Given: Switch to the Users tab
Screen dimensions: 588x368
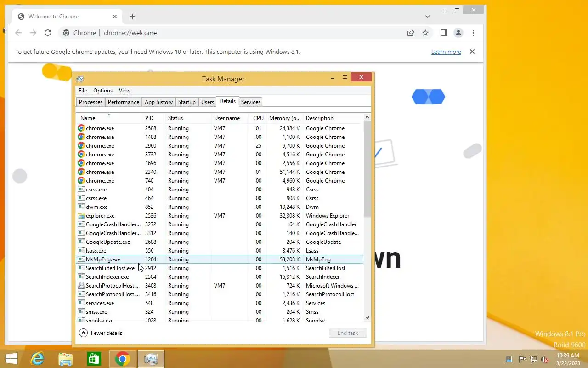Looking at the screenshot, I should pyautogui.click(x=208, y=102).
